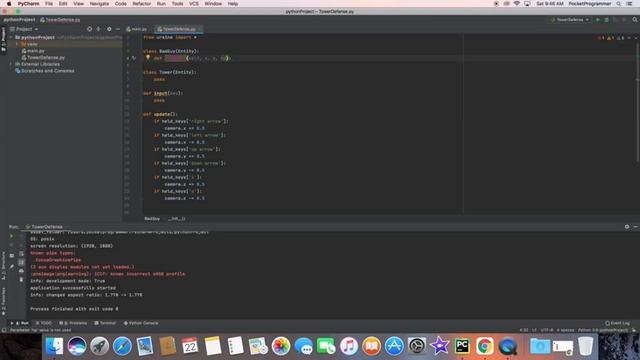This screenshot has height=360, width=640.
Task: Select Scratches and Consoles
Action: coord(45,71)
